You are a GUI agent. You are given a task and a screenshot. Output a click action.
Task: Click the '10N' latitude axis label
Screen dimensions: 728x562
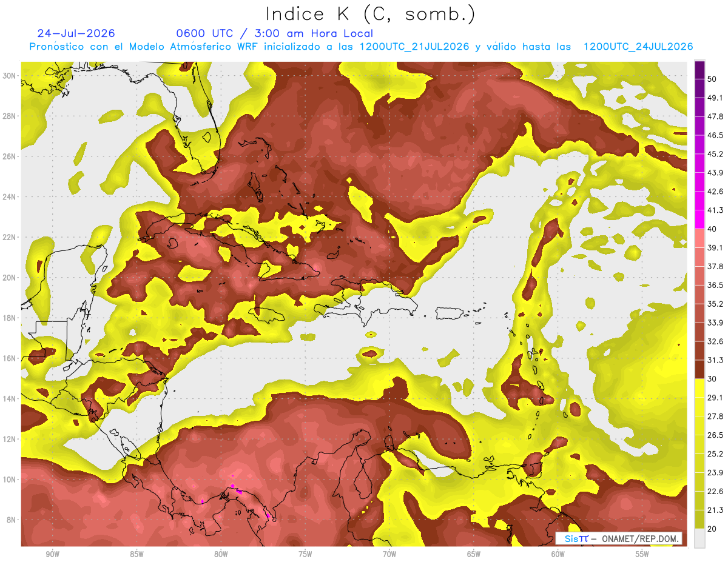tap(10, 480)
